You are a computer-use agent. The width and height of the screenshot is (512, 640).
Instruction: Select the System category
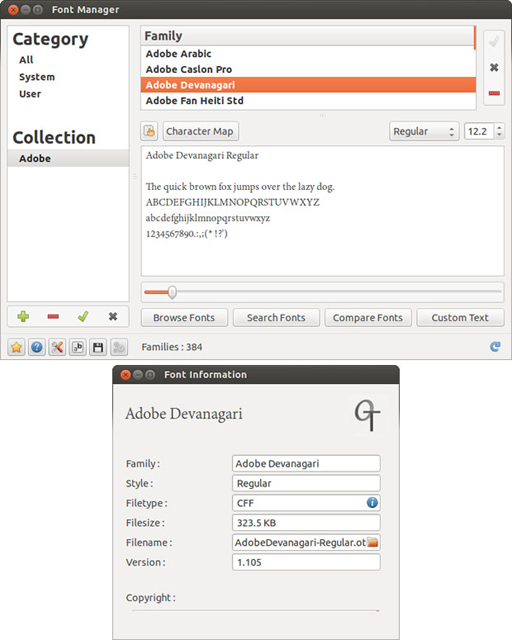(37, 77)
